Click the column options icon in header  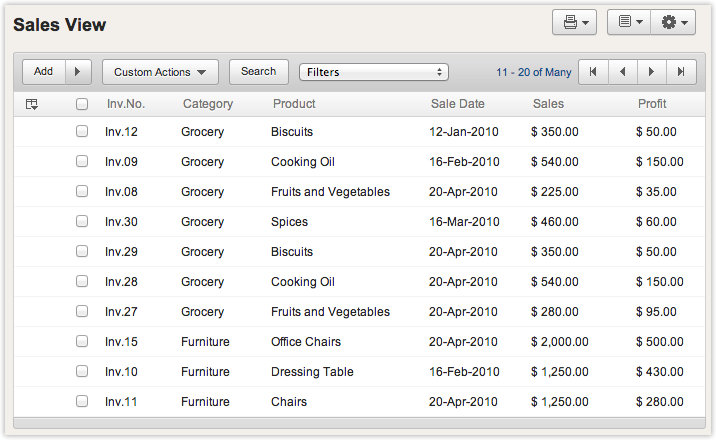click(x=32, y=104)
